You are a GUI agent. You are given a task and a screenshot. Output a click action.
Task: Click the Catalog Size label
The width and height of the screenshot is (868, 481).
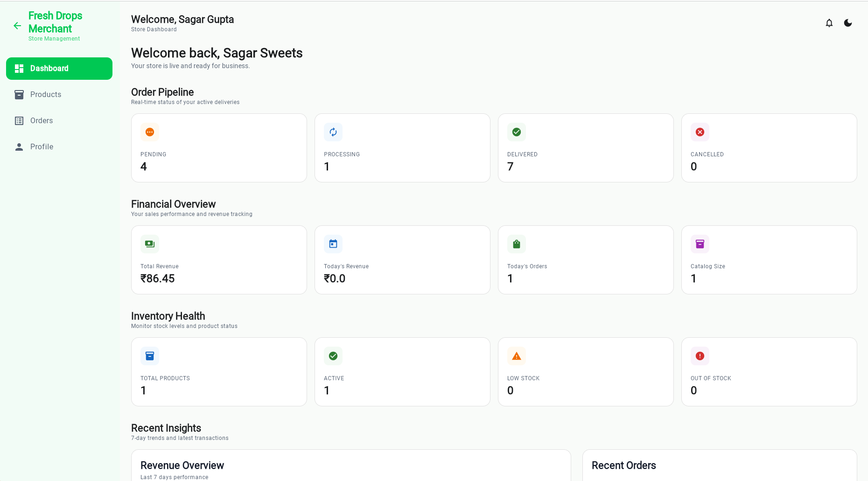[x=708, y=266]
